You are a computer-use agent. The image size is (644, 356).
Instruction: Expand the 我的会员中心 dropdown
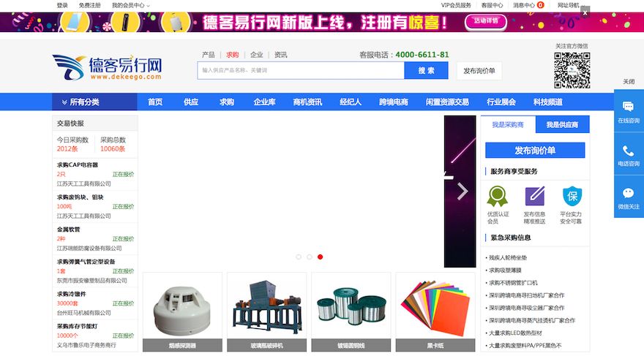tap(130, 5)
